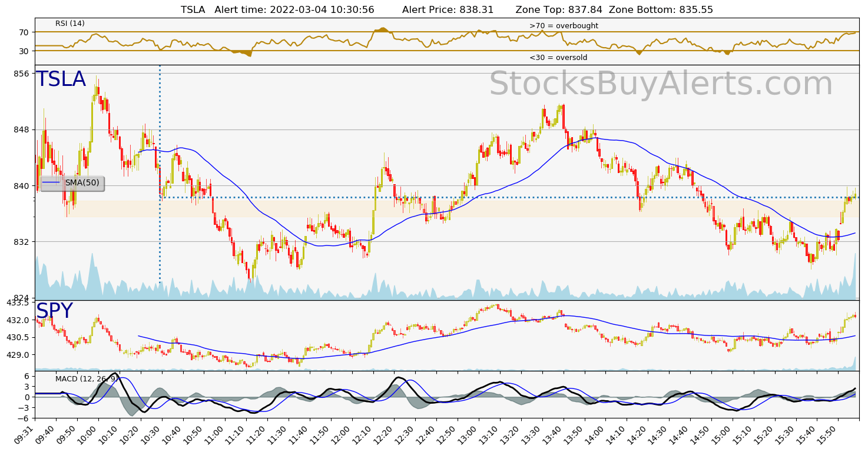
Task: Click SPY price axis label 429.0
Action: 18,355
